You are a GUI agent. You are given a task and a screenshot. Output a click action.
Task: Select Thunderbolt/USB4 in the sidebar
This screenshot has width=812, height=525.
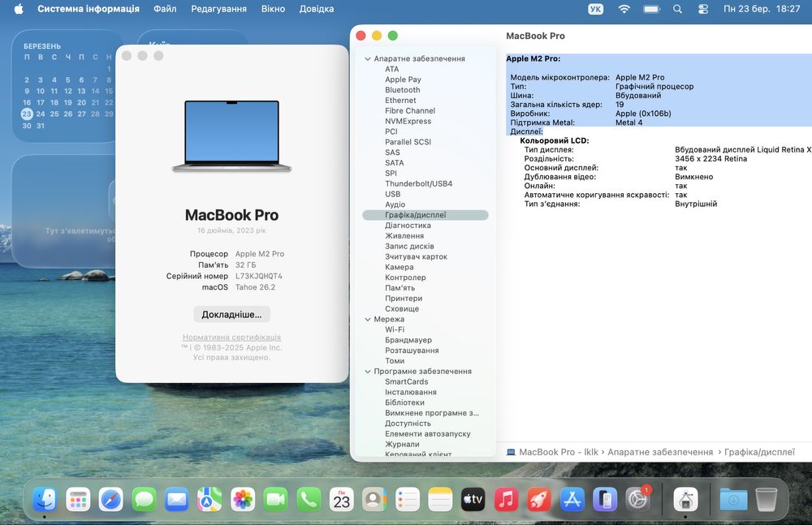[418, 184]
